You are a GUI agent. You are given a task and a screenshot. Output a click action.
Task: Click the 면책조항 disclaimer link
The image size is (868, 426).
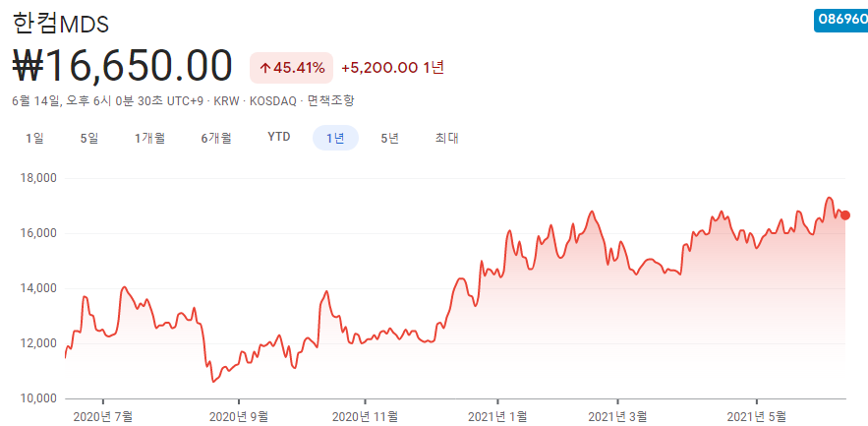[x=331, y=100]
